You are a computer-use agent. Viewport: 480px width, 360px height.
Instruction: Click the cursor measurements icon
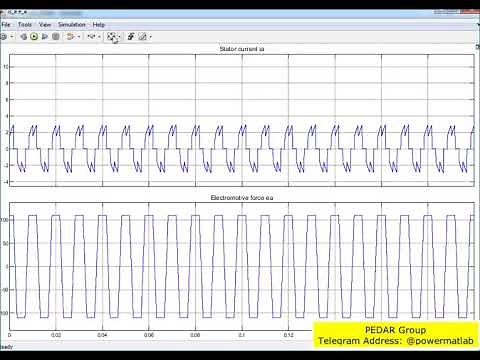click(143, 37)
